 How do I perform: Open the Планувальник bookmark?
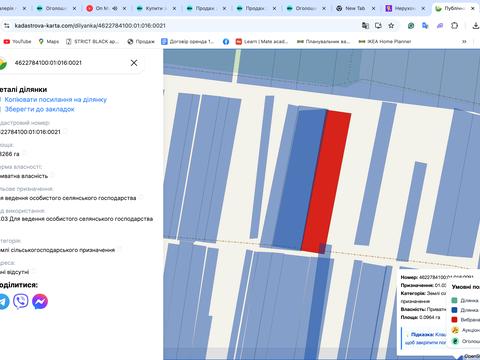pyautogui.click(x=323, y=42)
